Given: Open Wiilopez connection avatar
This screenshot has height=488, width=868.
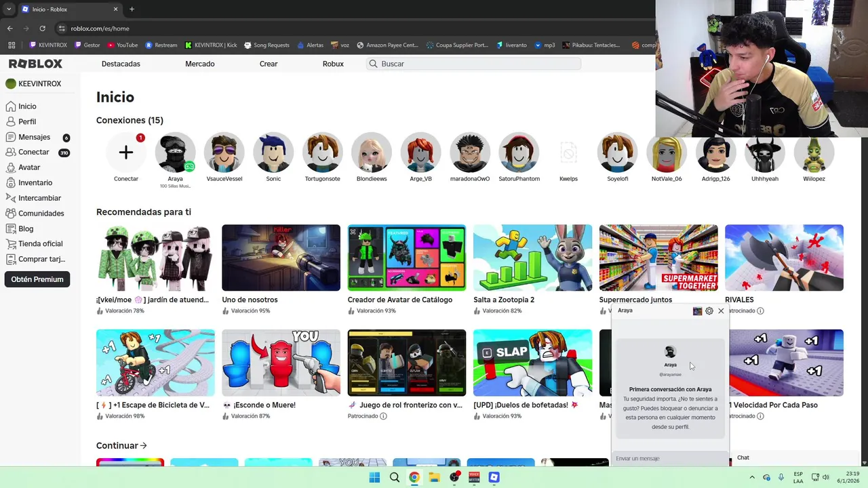Looking at the screenshot, I should pyautogui.click(x=814, y=152).
